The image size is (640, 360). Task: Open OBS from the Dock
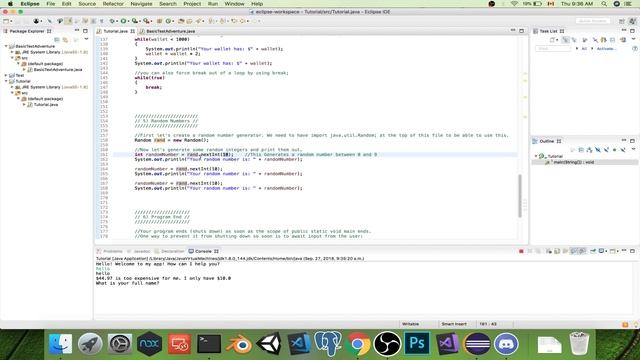click(x=387, y=344)
